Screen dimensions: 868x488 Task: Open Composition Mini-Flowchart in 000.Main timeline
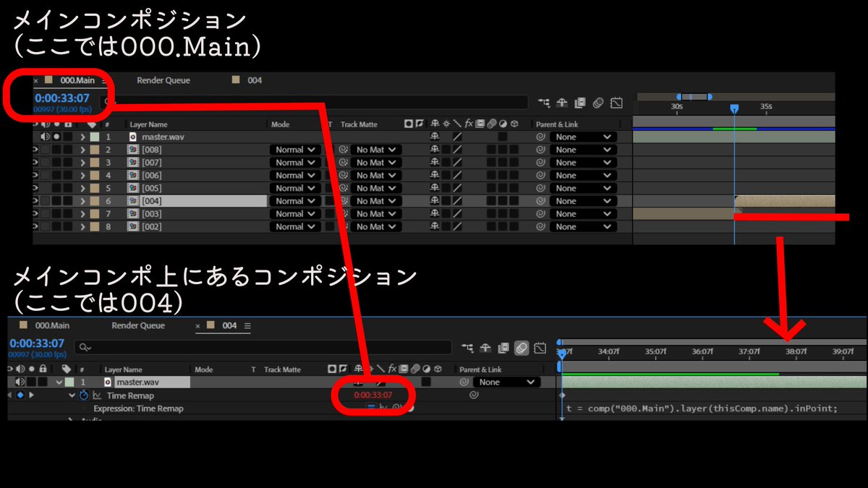[x=543, y=103]
